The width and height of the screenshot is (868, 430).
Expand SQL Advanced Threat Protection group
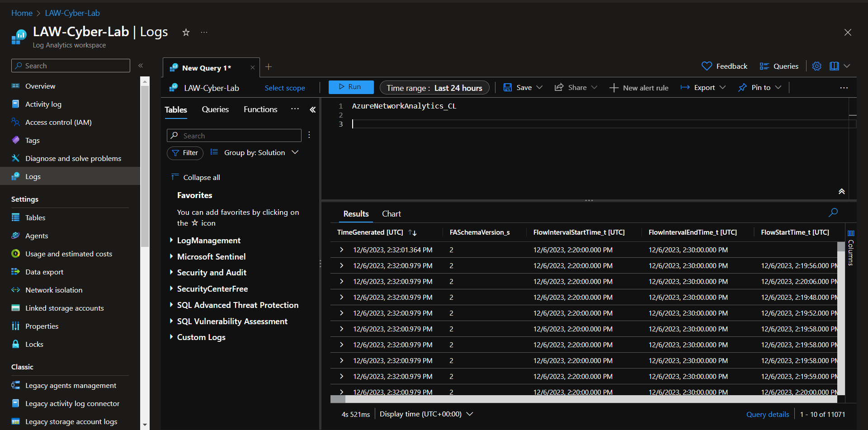[x=171, y=305]
